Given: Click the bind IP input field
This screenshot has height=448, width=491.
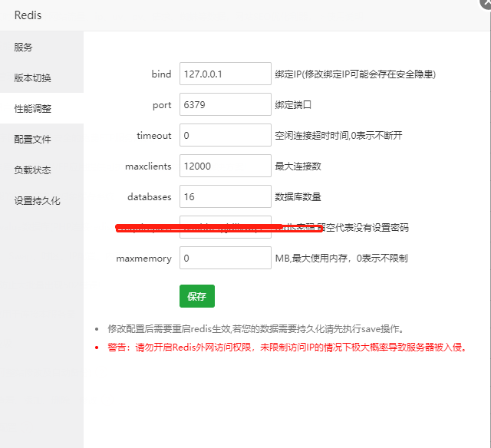Looking at the screenshot, I should click(x=225, y=74).
